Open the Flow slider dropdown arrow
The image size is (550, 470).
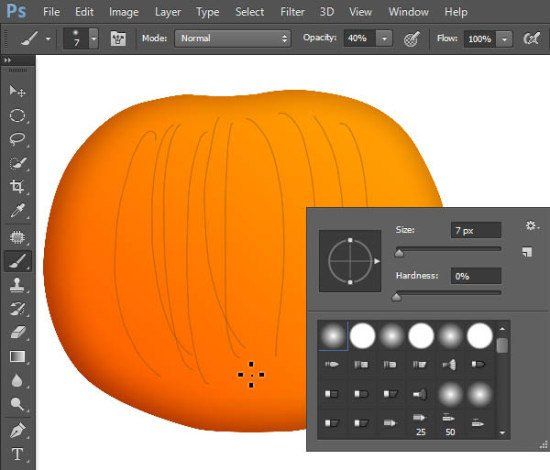tap(504, 39)
